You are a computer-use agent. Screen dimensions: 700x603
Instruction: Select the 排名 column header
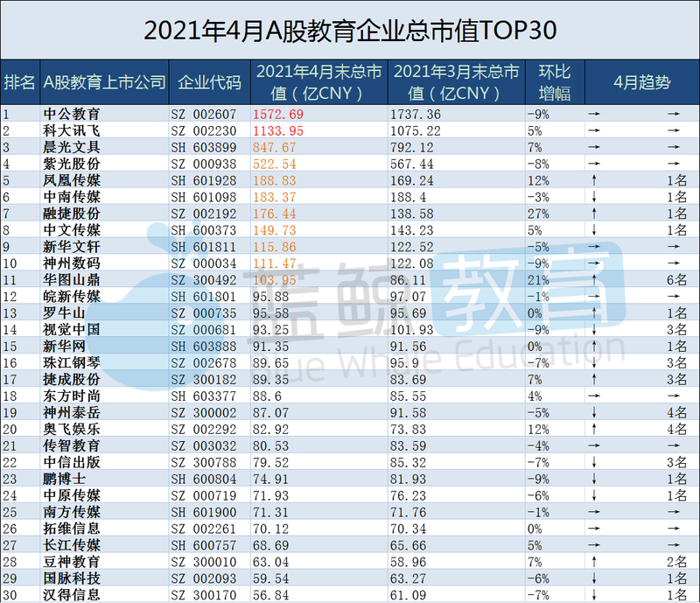tap(20, 82)
